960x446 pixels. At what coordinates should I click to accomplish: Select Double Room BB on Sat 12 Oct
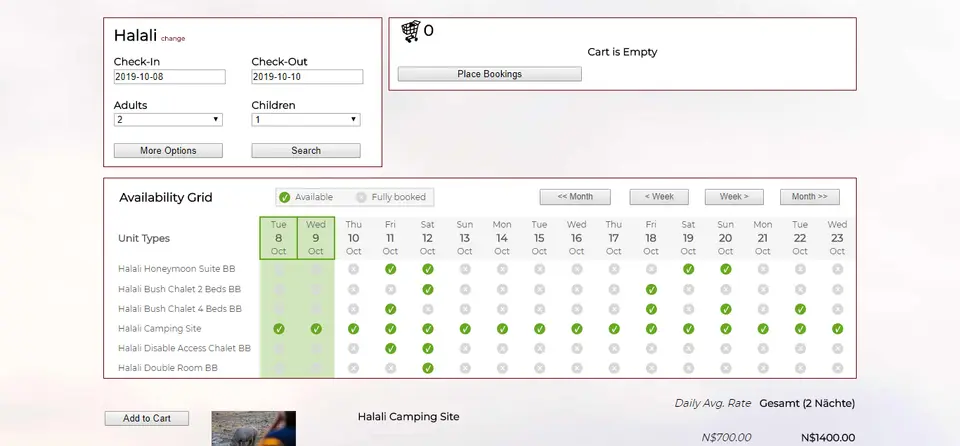pos(428,368)
